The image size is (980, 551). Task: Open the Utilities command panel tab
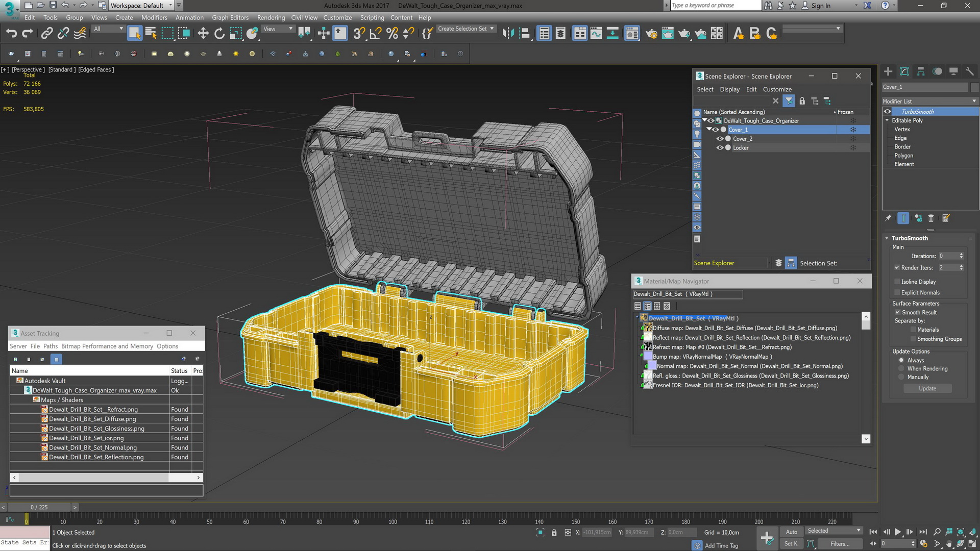pos(970,71)
